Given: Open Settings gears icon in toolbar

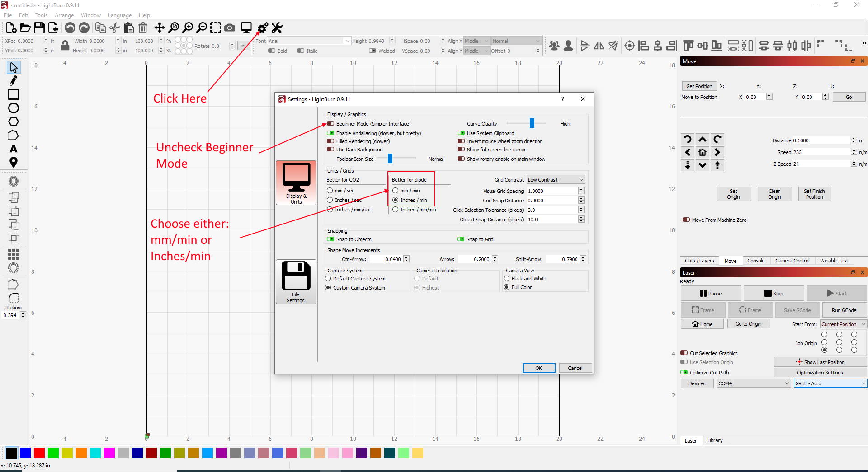Looking at the screenshot, I should click(263, 28).
